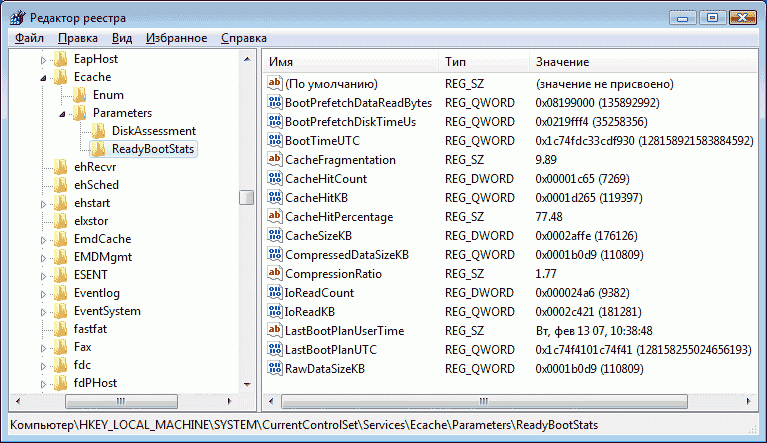Select the CompressionRatio string icon
This screenshot has width=767, height=443.
pos(274,273)
